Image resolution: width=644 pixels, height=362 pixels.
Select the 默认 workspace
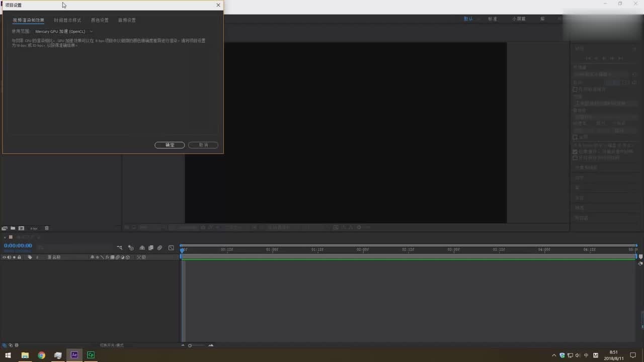pyautogui.click(x=468, y=19)
